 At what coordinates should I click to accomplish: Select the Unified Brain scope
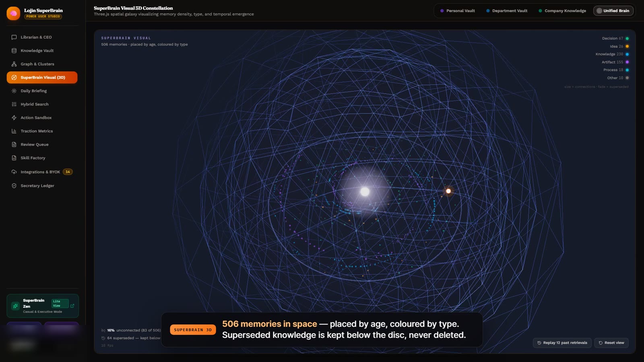click(x=613, y=11)
